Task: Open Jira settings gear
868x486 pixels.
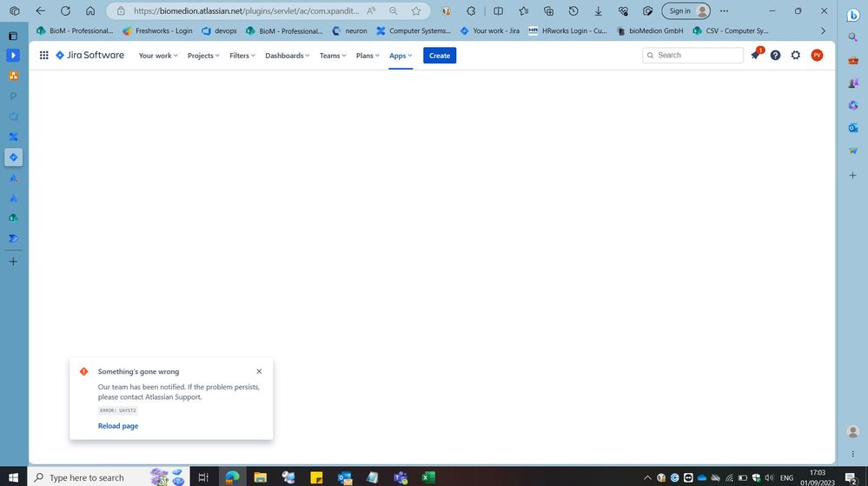Action: click(796, 56)
